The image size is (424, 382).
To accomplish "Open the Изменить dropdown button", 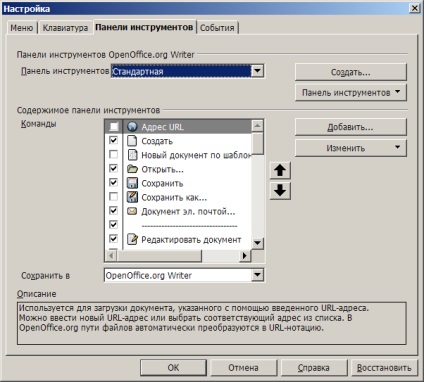I will click(x=351, y=148).
